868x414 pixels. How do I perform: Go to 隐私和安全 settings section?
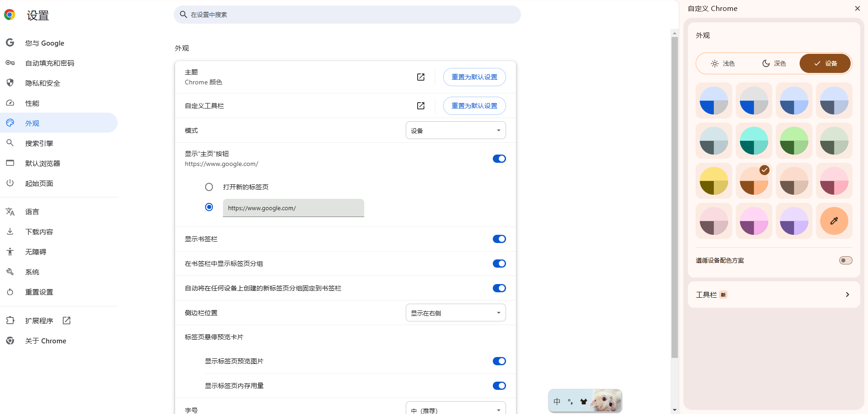click(59, 83)
